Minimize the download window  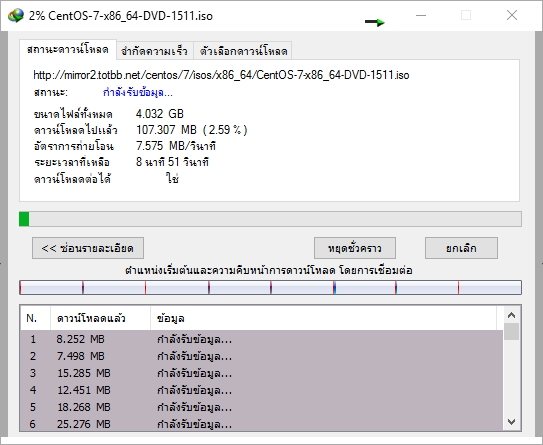pos(421,15)
